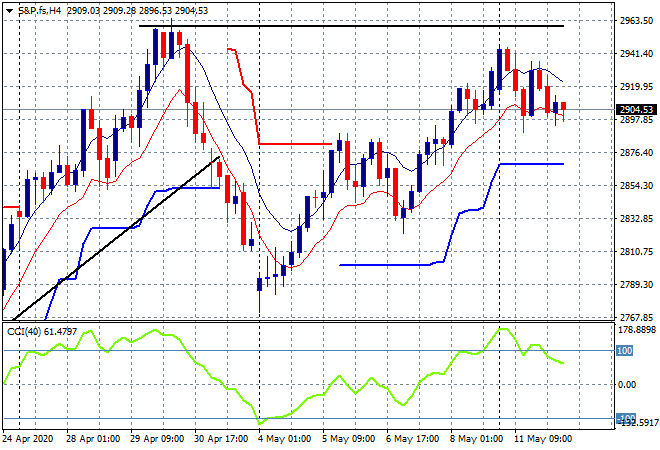Click the 2919.95 price scale label
Screen dimensions: 660x450
[x=636, y=87]
